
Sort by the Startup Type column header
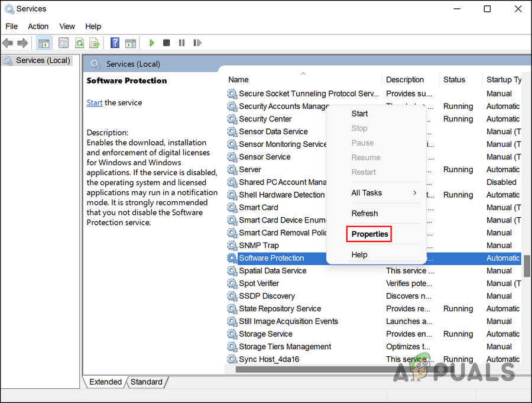pyautogui.click(x=504, y=79)
